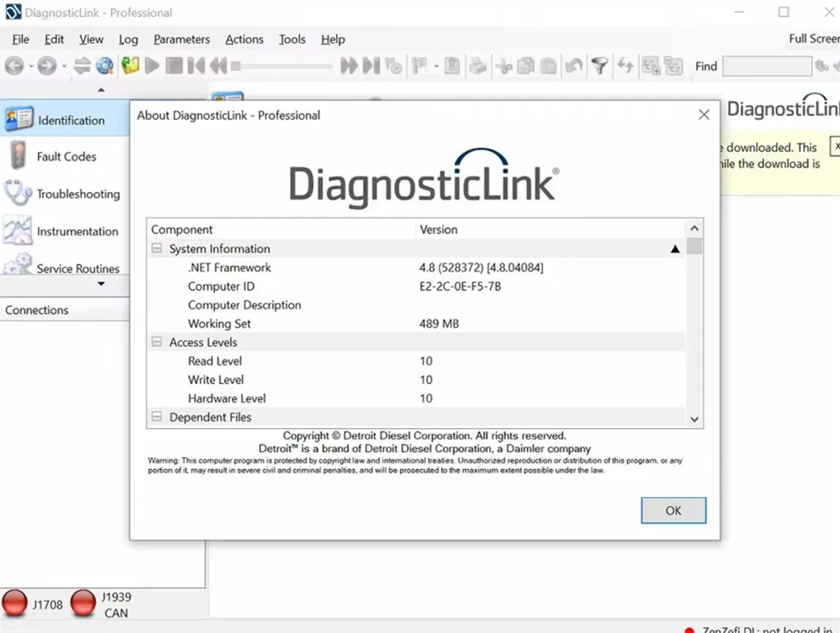Collapse the Dependent Files group

[x=157, y=416]
